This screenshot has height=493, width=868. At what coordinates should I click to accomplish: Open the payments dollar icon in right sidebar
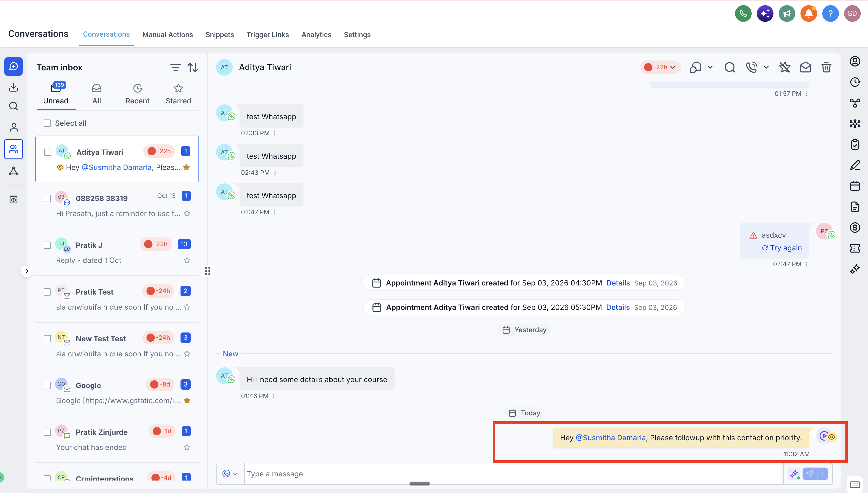855,227
